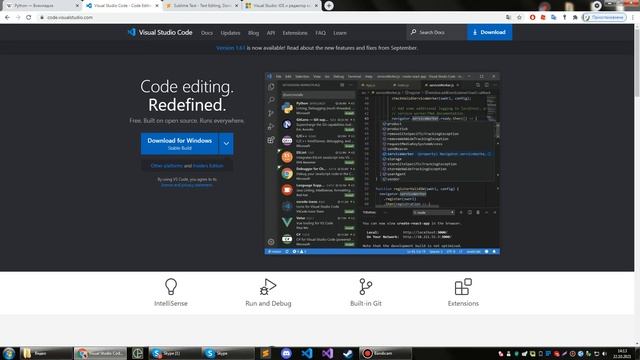The width and height of the screenshot is (640, 360).
Task: Launch purple Visual Studio taskbar icon
Action: click(327, 353)
